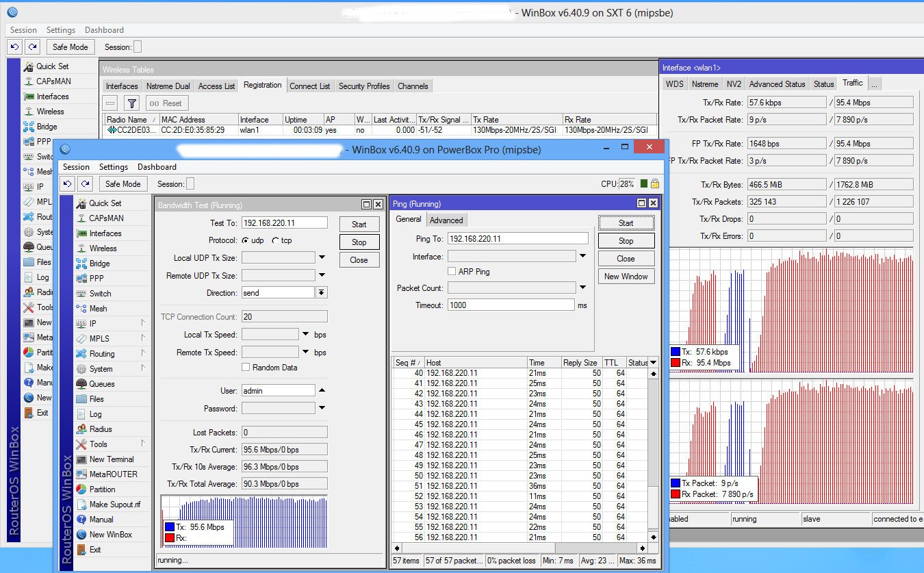Click New Window in Ping dialog
This screenshot has width=924, height=573.
[x=626, y=277]
